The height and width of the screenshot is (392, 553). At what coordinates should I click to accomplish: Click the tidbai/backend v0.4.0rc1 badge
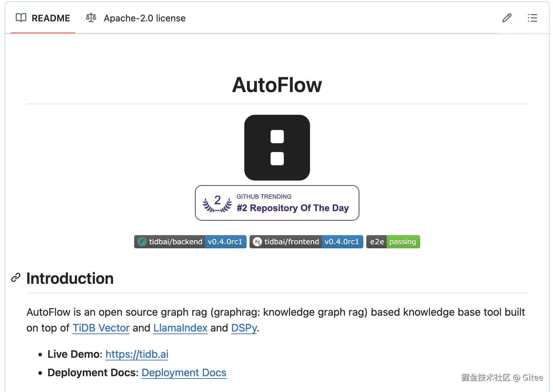click(x=190, y=242)
